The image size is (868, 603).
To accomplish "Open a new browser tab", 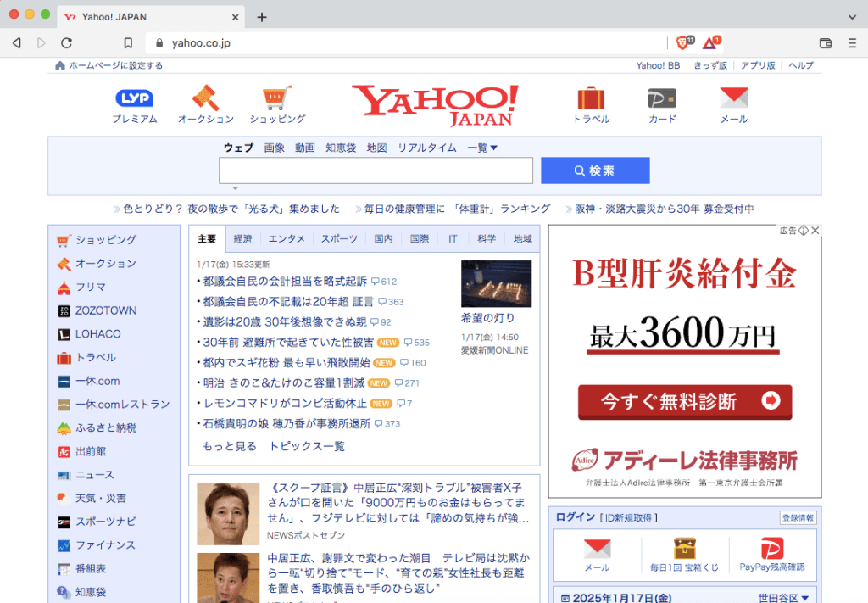I will click(262, 17).
